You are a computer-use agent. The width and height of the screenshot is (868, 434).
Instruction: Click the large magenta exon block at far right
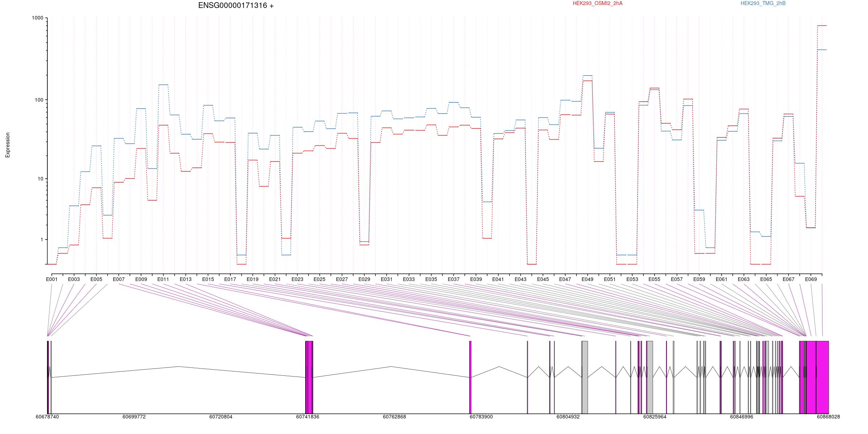pos(822,377)
